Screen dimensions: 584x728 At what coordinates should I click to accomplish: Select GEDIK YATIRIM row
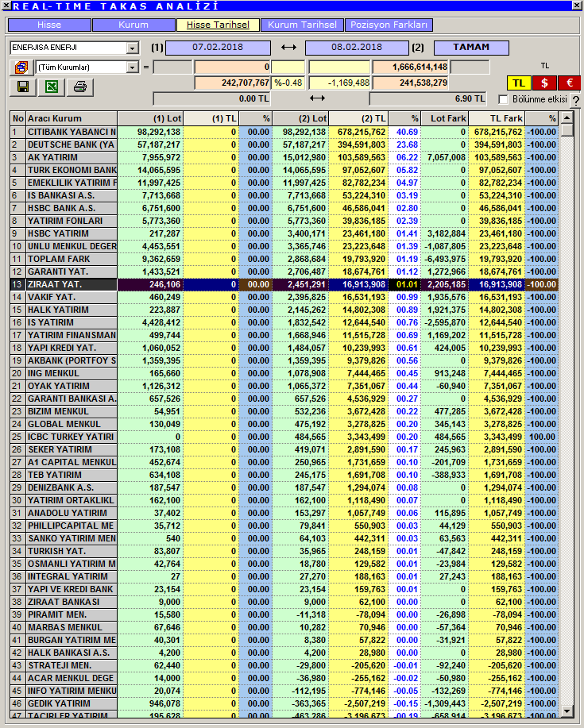click(284, 703)
